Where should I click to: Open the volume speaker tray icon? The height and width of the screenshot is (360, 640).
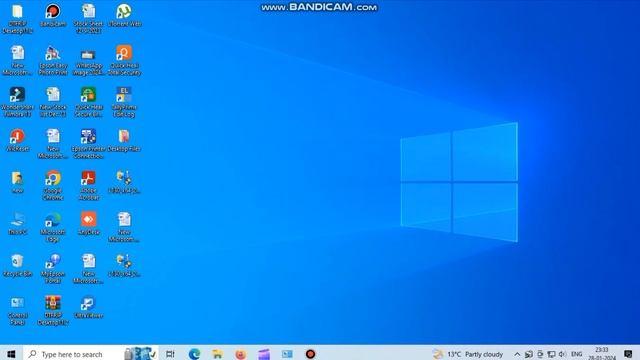click(562, 354)
